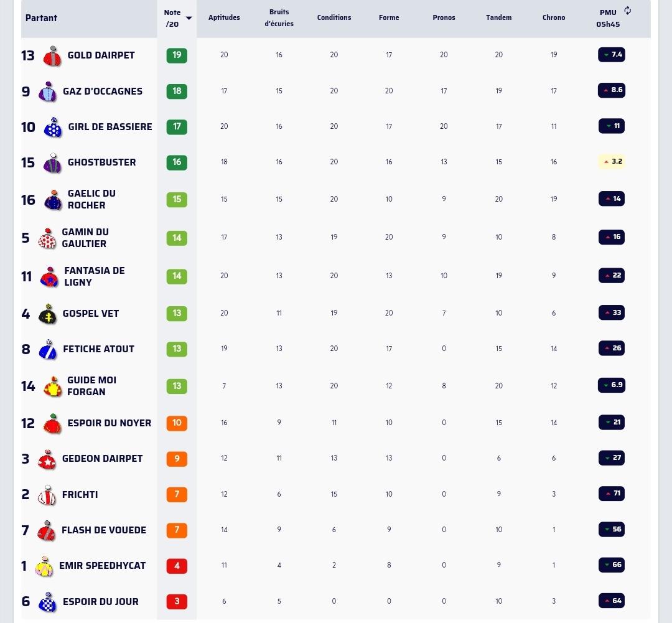Click Gold Dairpet's 7.4 odds badge
The height and width of the screenshot is (623, 672).
click(x=612, y=54)
